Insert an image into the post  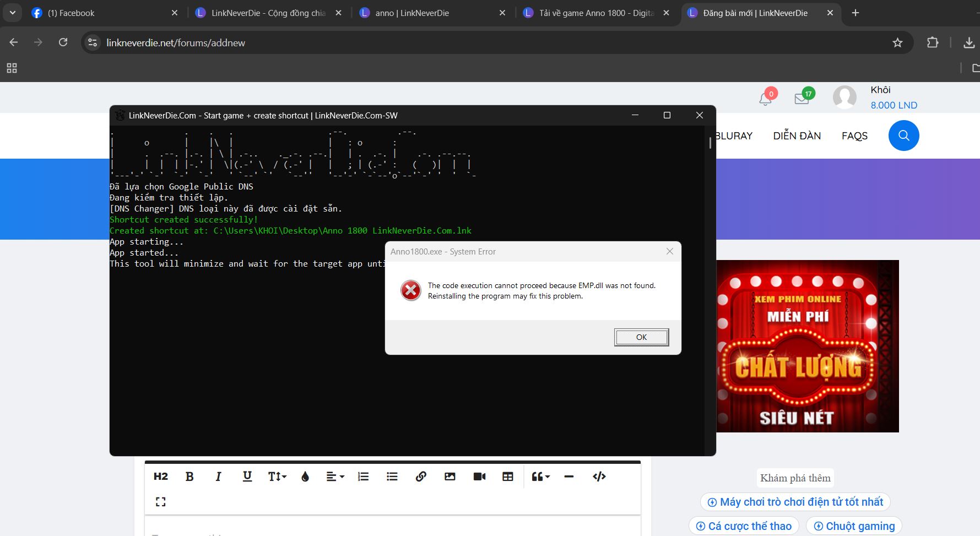[x=450, y=477]
